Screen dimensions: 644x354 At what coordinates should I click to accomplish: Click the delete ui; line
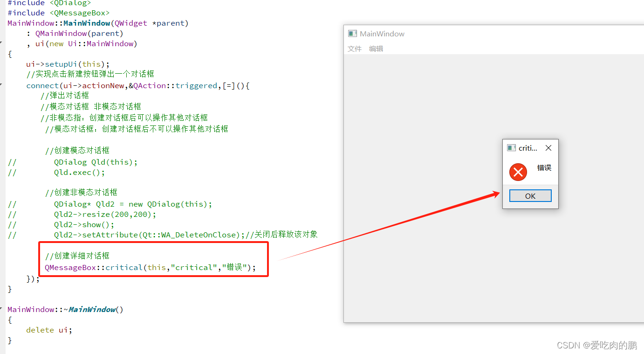click(49, 330)
